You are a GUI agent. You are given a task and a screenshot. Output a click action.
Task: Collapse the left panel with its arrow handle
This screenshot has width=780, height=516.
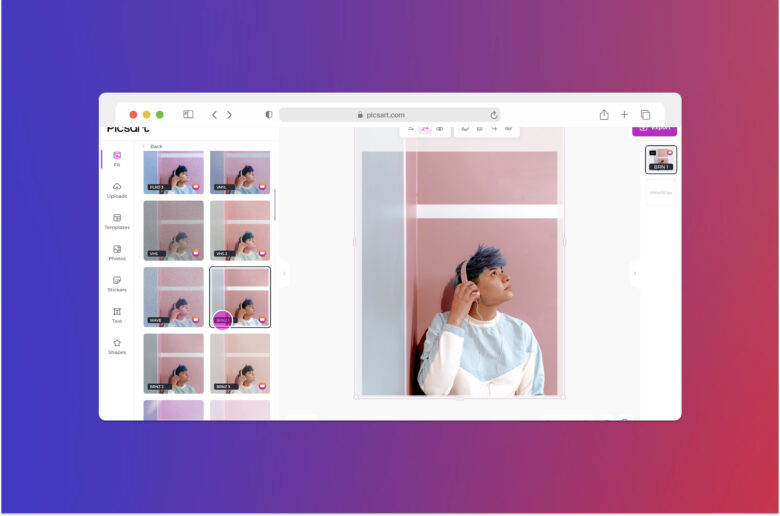point(284,273)
